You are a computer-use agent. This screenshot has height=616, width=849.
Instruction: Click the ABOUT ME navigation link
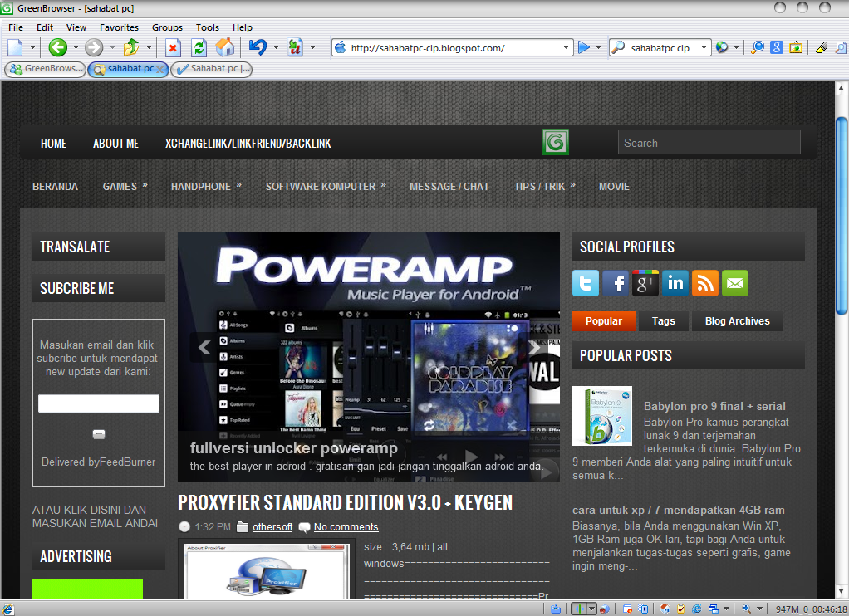[115, 144]
